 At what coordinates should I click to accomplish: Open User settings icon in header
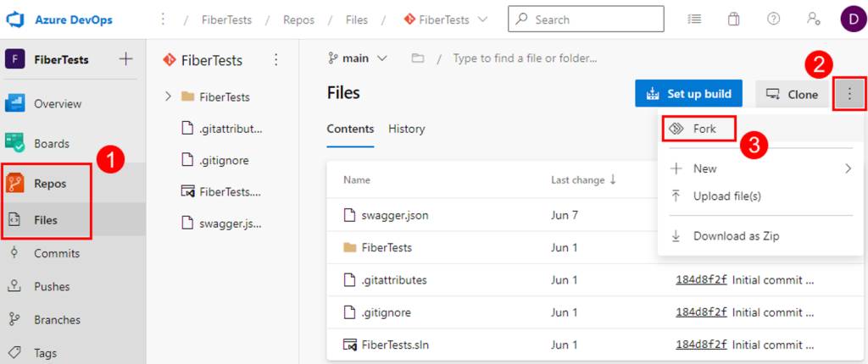point(813,19)
